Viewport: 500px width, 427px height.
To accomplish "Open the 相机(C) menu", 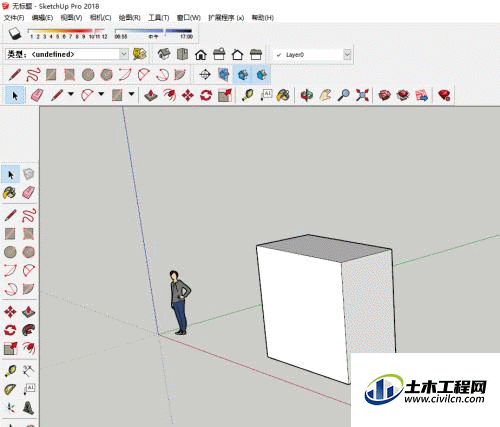I will click(100, 18).
